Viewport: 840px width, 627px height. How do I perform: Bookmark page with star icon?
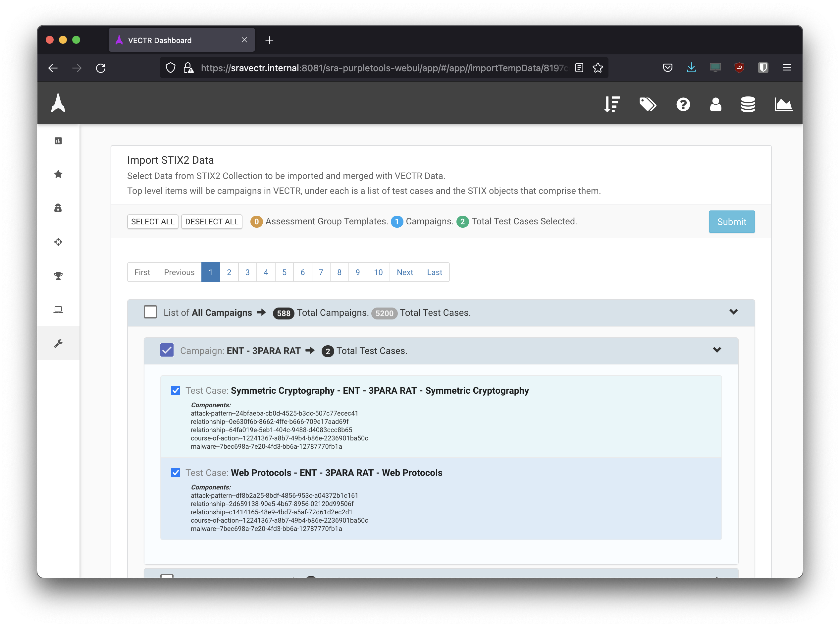coord(598,68)
